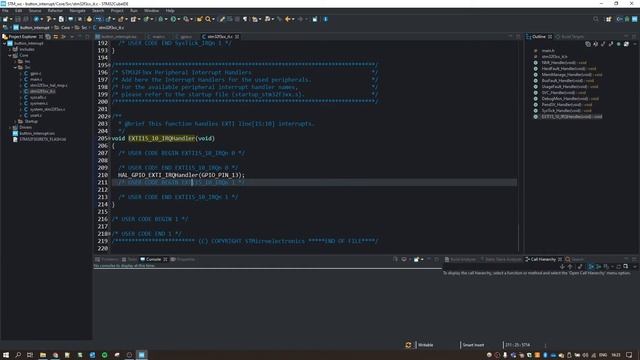Click the Open Perspective icon at top right
The height and width of the screenshot is (360, 640).
[609, 19]
